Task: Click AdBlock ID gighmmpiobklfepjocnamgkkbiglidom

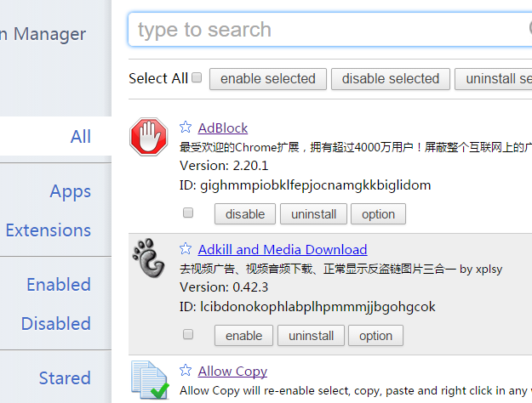Action: [x=305, y=185]
